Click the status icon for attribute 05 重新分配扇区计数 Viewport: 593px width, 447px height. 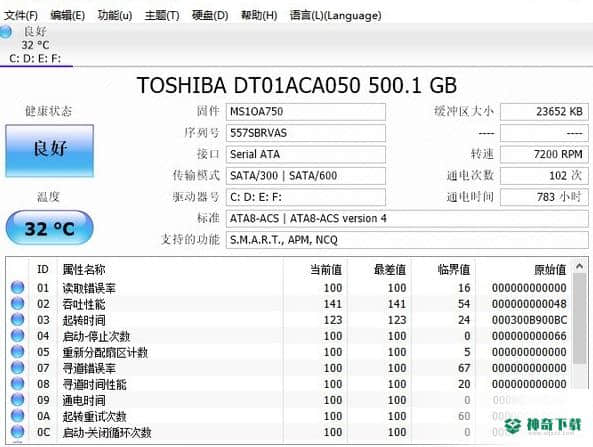click(17, 352)
